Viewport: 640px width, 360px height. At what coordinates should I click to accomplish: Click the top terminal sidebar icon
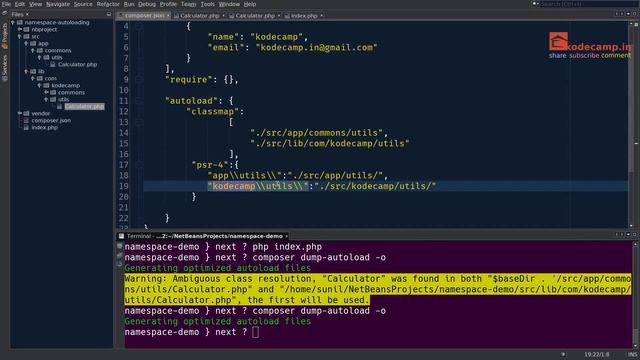(120, 247)
